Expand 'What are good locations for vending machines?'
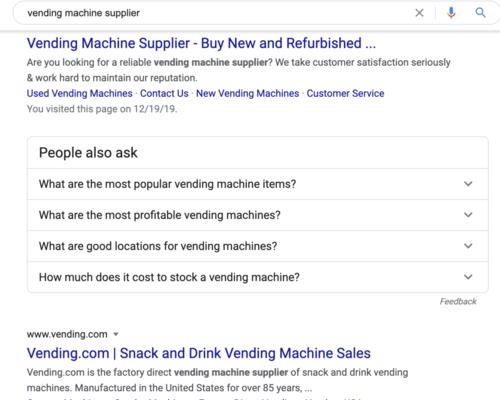500x400 pixels. point(258,246)
